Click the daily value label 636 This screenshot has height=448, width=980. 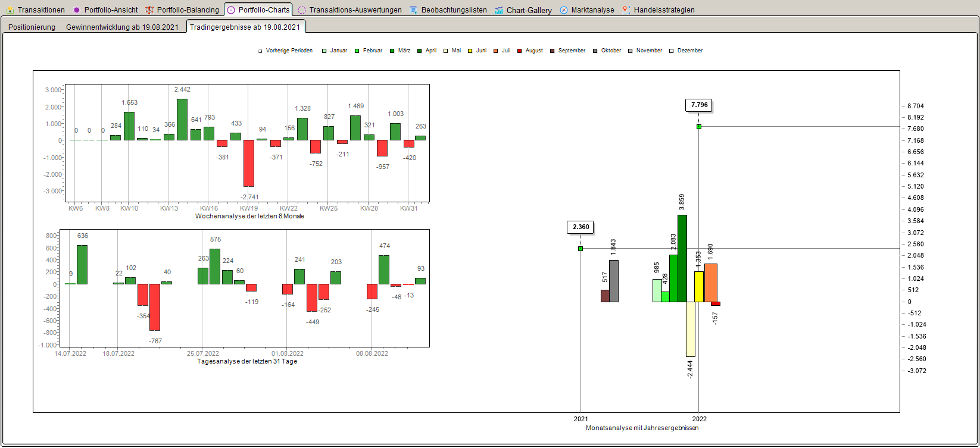click(83, 236)
